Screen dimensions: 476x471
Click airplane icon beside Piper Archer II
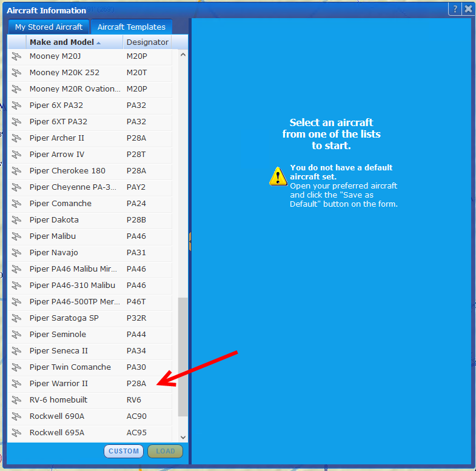pyautogui.click(x=16, y=138)
